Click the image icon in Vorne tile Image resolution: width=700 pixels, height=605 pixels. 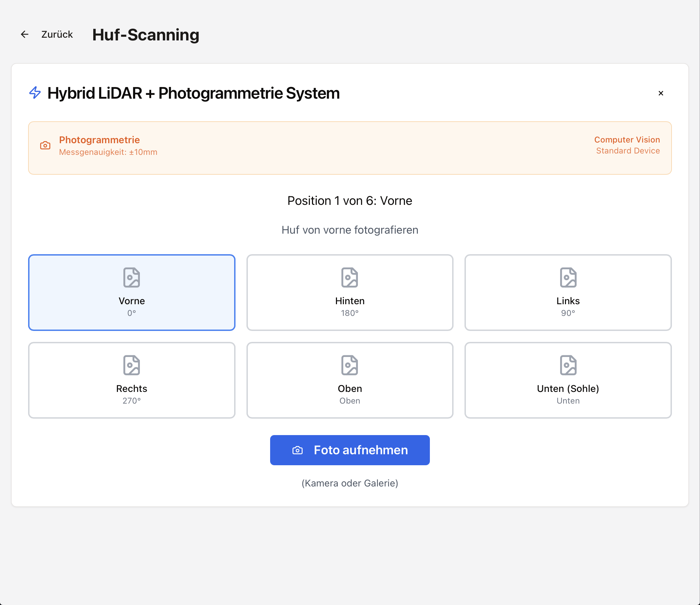coord(132,277)
